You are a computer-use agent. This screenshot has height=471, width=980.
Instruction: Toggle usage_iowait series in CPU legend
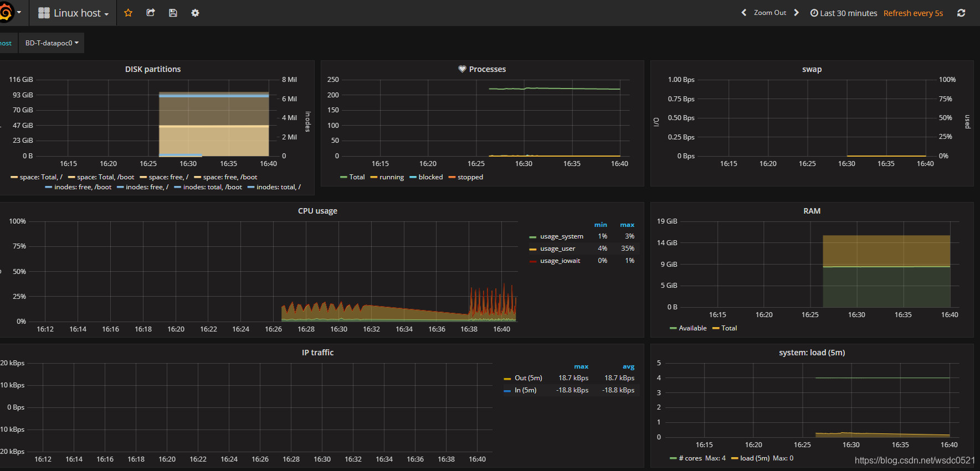[560, 261]
